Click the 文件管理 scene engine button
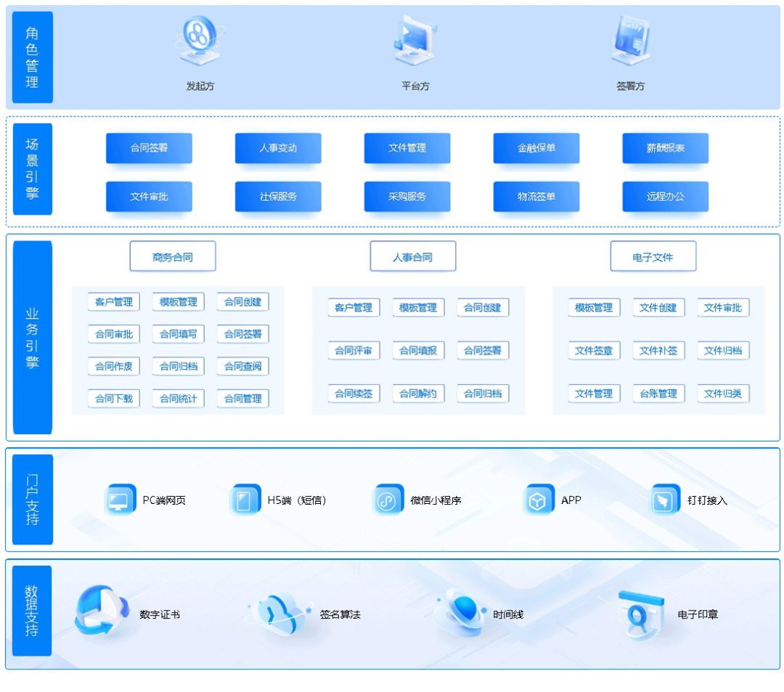This screenshot has width=784, height=692. coord(407,148)
